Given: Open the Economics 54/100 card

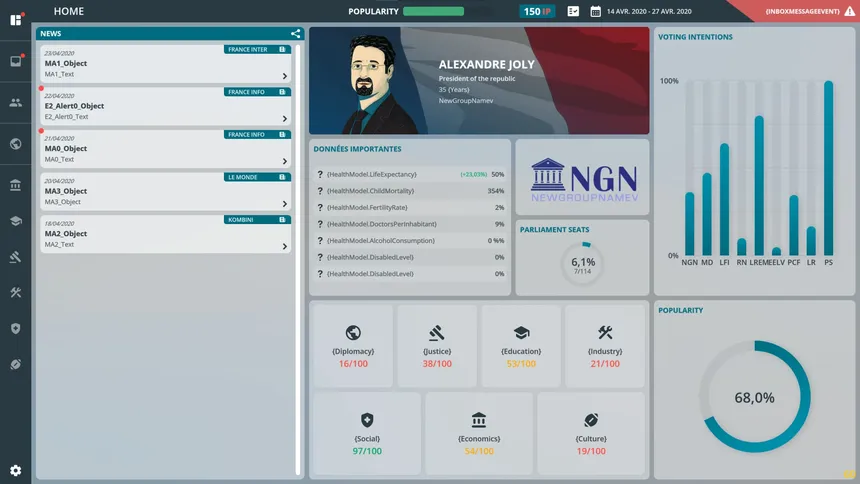Looking at the screenshot, I should click(x=479, y=434).
